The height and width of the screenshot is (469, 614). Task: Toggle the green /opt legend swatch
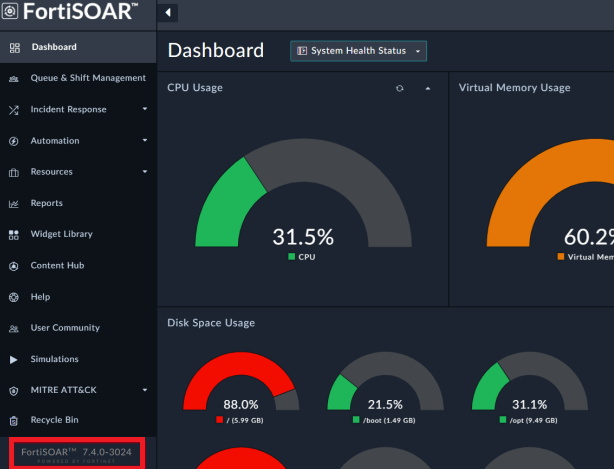(503, 420)
